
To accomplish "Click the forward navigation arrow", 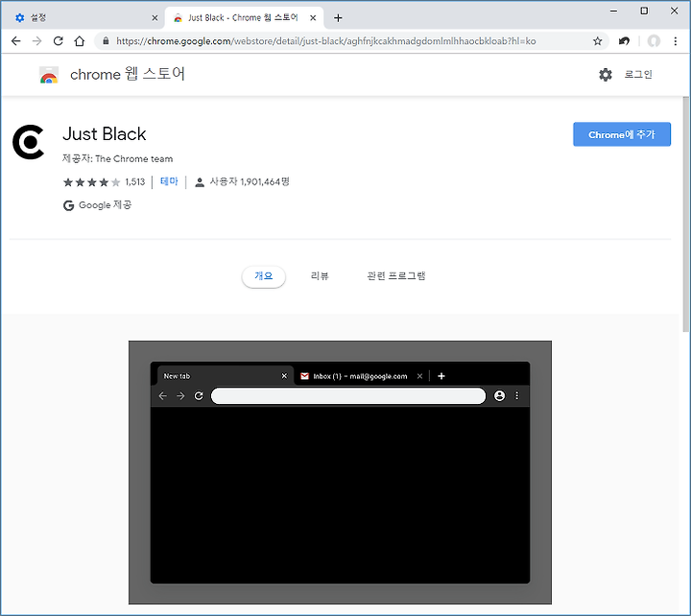I will tap(37, 41).
